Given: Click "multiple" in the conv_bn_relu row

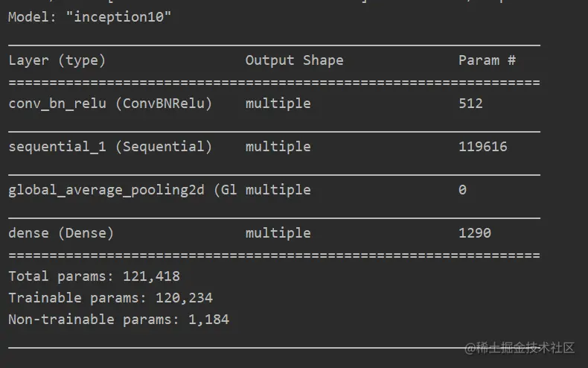Looking at the screenshot, I should pyautogui.click(x=278, y=104).
